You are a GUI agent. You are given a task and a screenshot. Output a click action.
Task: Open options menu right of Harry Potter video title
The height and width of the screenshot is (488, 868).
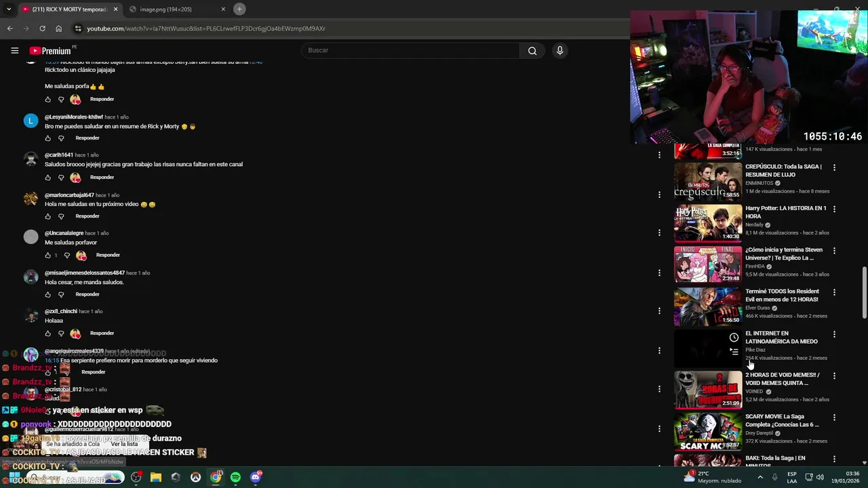(x=834, y=209)
